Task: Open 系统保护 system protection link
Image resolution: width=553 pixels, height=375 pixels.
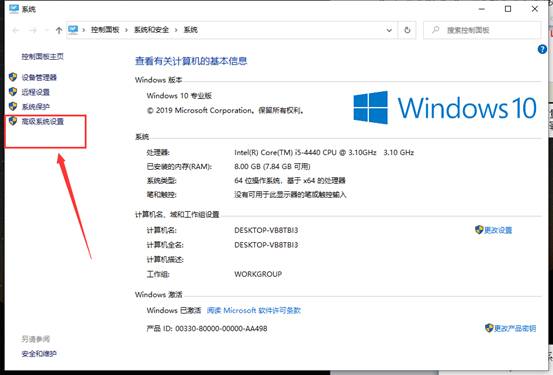Action: 36,107
